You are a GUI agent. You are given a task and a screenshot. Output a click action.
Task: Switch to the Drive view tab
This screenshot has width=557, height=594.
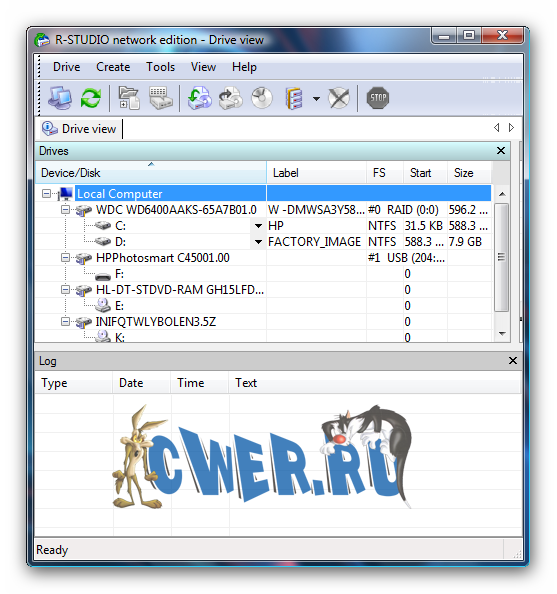(x=81, y=129)
